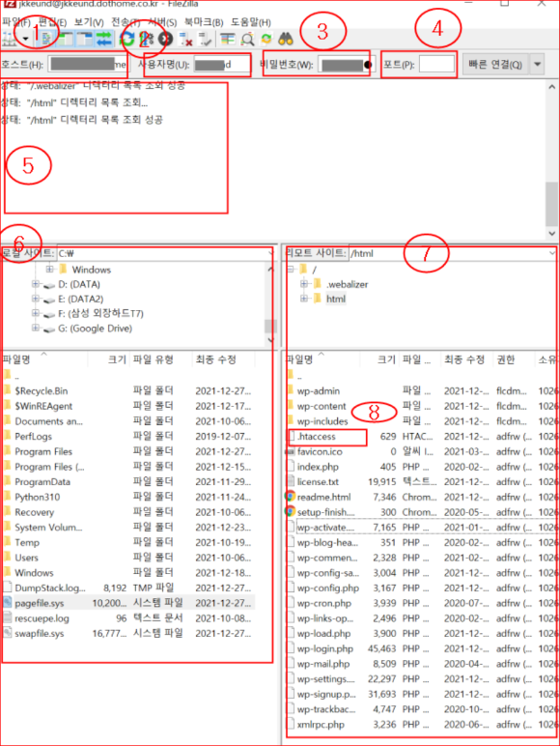Select the wp-admin folder icon

(x=291, y=390)
